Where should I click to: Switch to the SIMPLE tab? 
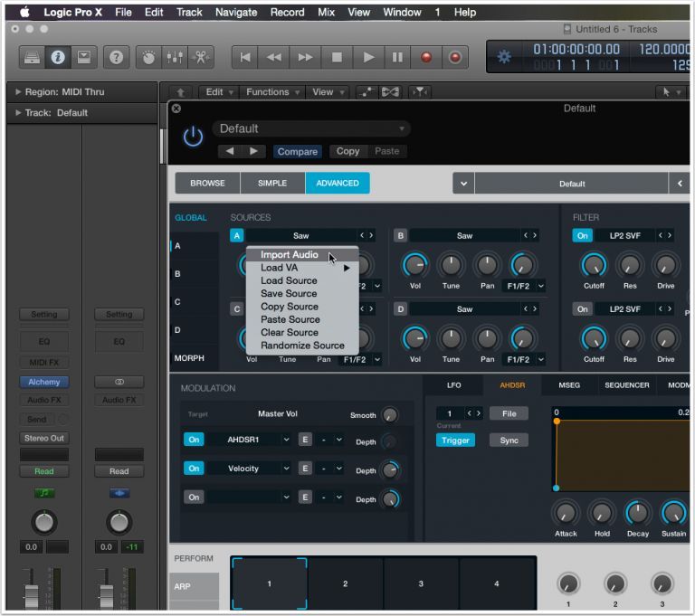[x=272, y=183]
